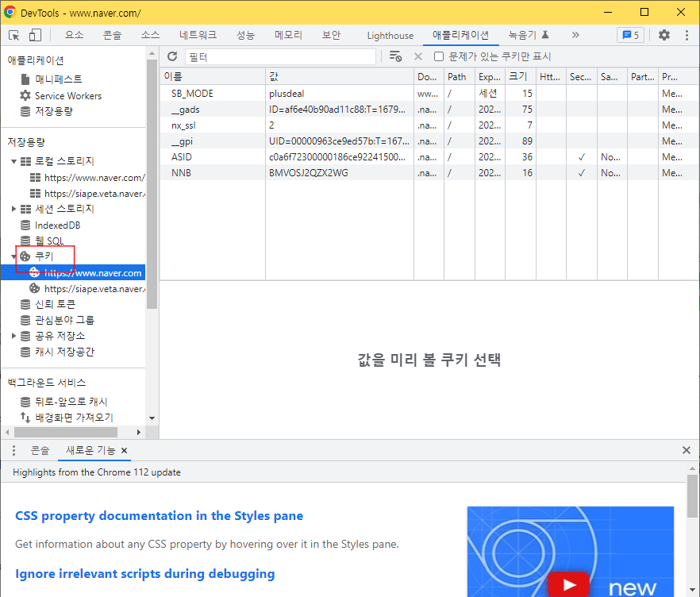Switch to the 네트워크 tab
The image size is (700, 597).
point(198,35)
